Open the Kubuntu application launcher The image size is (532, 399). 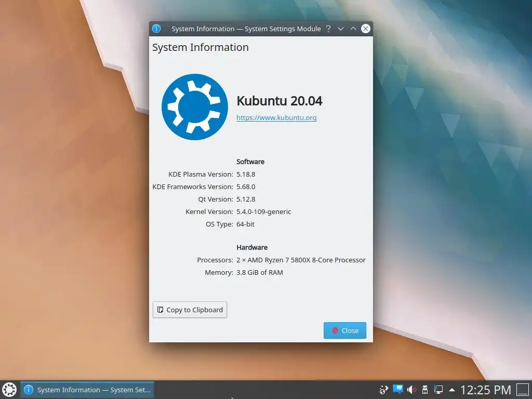pyautogui.click(x=9, y=390)
